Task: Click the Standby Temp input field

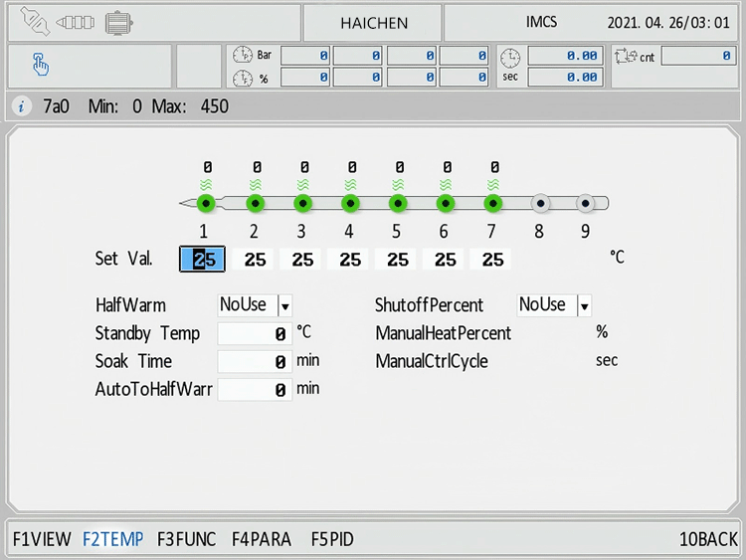Action: coord(255,333)
